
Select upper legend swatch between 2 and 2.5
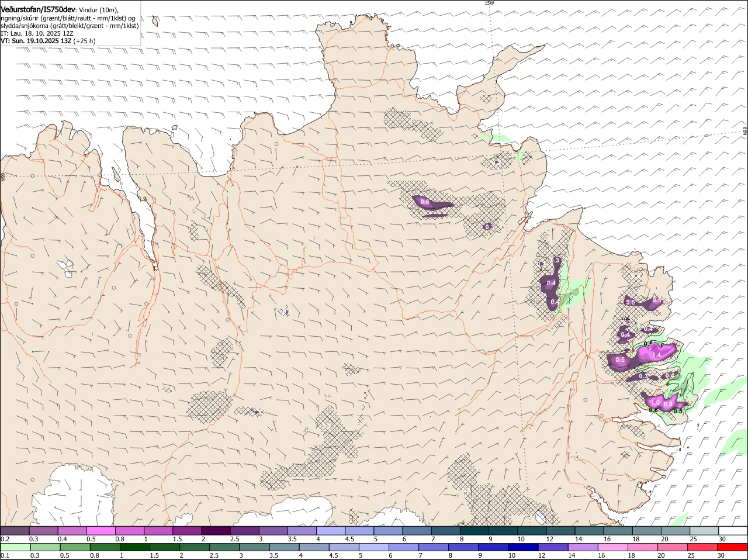coord(215,531)
